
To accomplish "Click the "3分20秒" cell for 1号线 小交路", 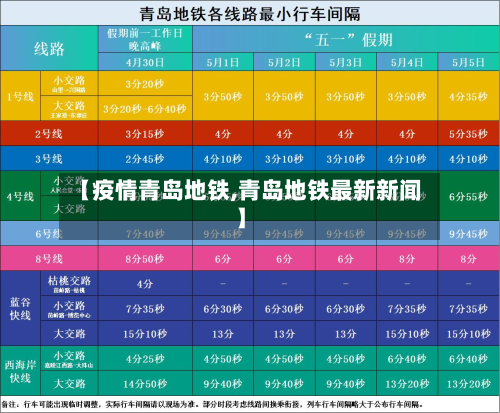I will pos(145,83).
